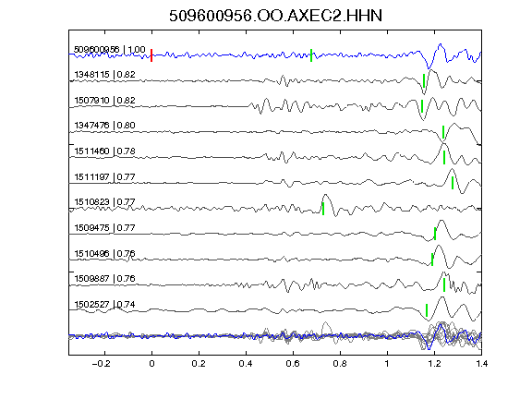Select the green marker on trace 1511197
Image resolution: width=532 pixels, height=399 pixels.
pos(453,183)
